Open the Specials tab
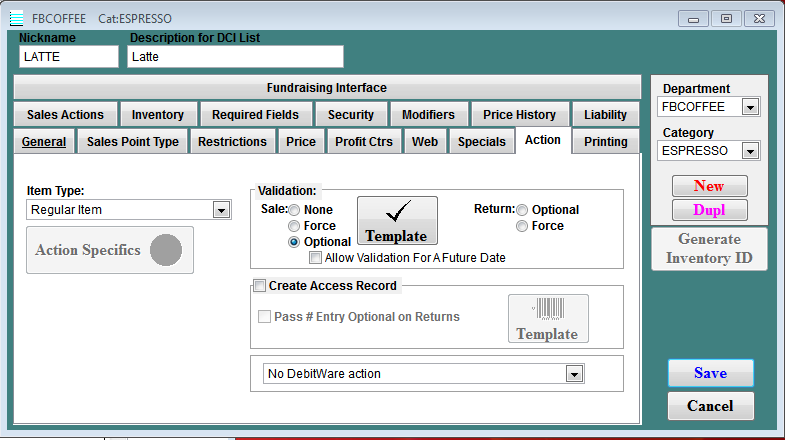The height and width of the screenshot is (440, 785). click(482, 142)
